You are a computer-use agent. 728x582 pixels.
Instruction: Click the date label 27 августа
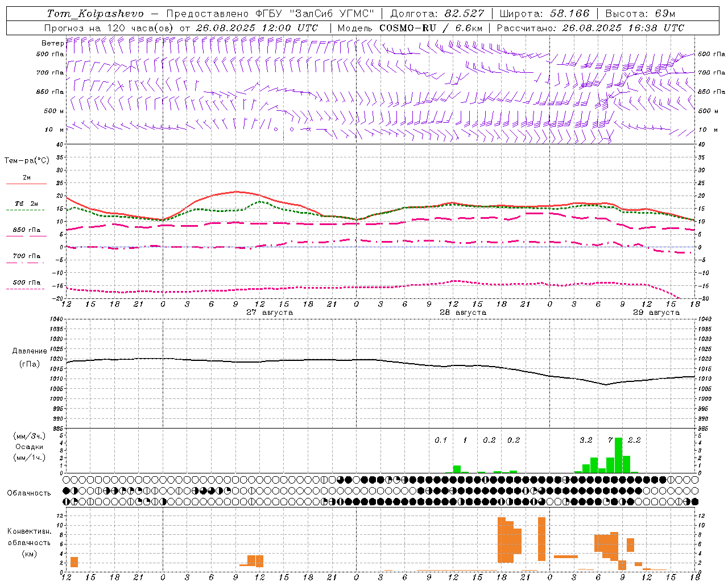click(x=270, y=313)
